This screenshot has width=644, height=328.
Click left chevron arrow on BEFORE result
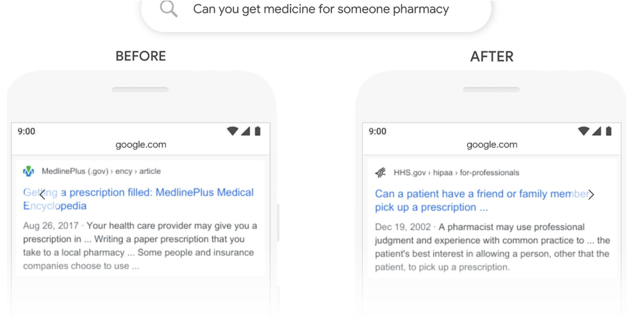pyautogui.click(x=42, y=195)
